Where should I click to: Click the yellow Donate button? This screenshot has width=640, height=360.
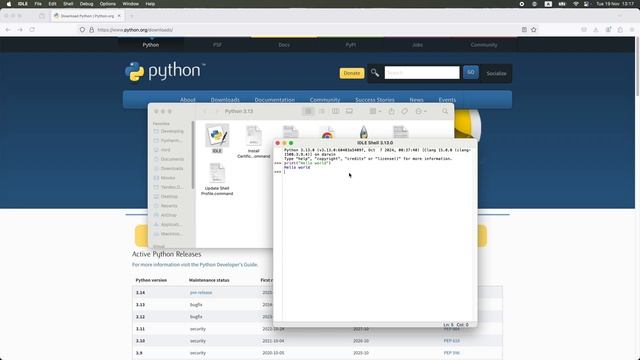click(x=351, y=73)
